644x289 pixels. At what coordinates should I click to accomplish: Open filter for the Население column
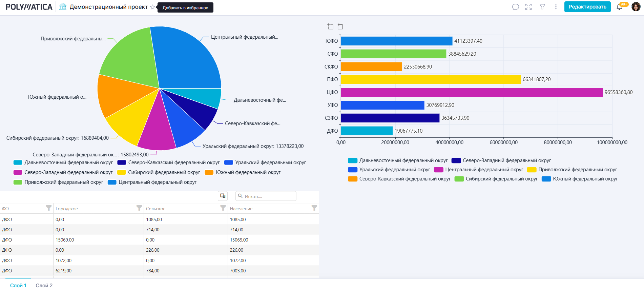pyautogui.click(x=314, y=208)
